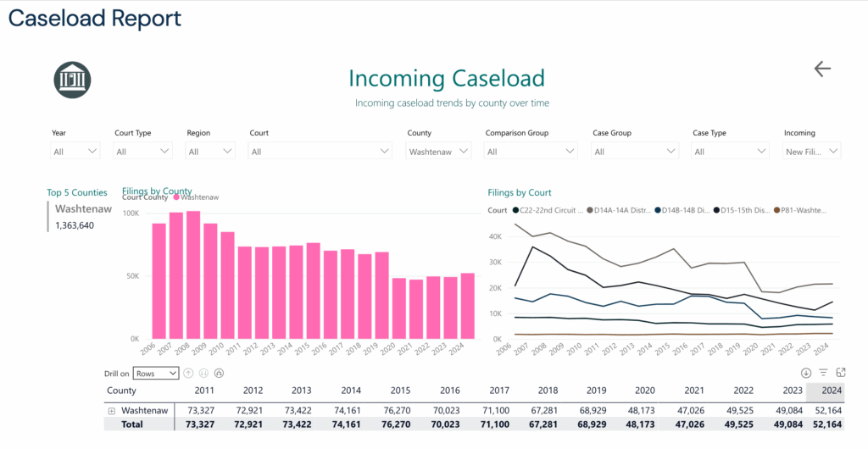Expand the Washtenaw row in the table
The width and height of the screenshot is (868, 449).
[x=111, y=411]
